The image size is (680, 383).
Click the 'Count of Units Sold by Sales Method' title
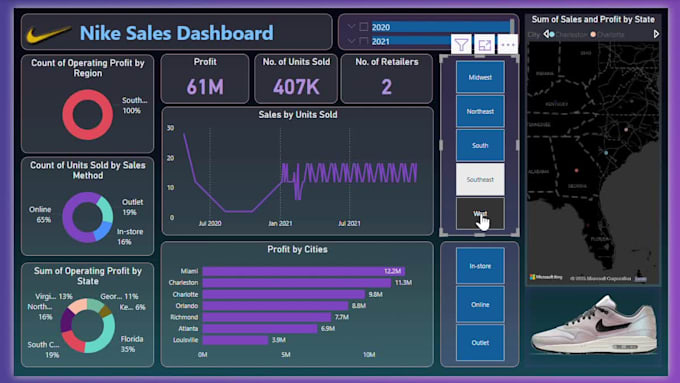click(x=88, y=170)
